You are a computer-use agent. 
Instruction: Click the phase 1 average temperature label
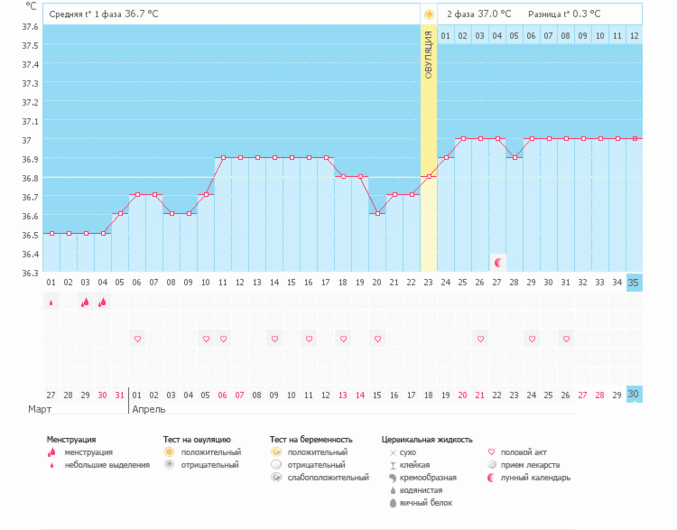coord(104,15)
